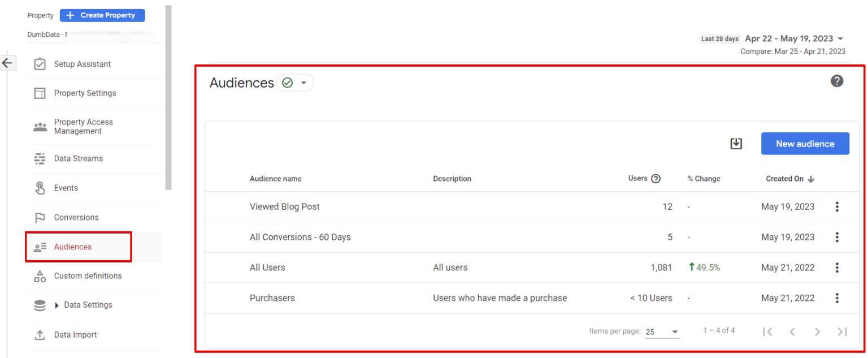Click the help question mark icon

click(837, 81)
